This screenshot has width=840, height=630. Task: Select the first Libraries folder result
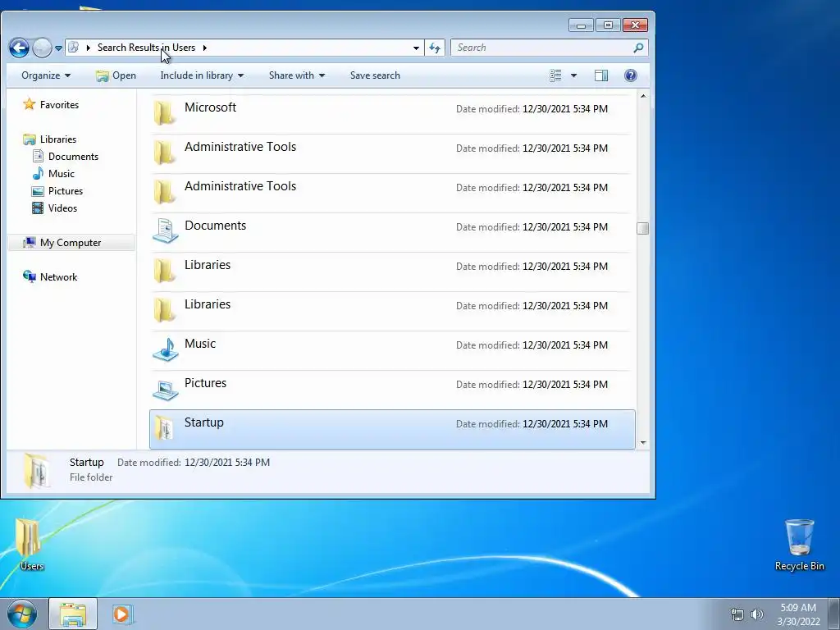[x=392, y=271]
